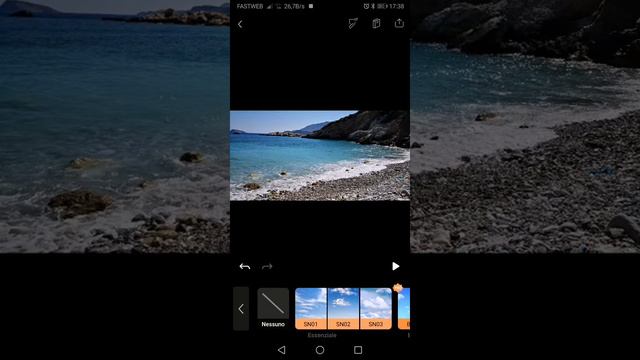Apply the SN02 sky filter

[343, 309]
